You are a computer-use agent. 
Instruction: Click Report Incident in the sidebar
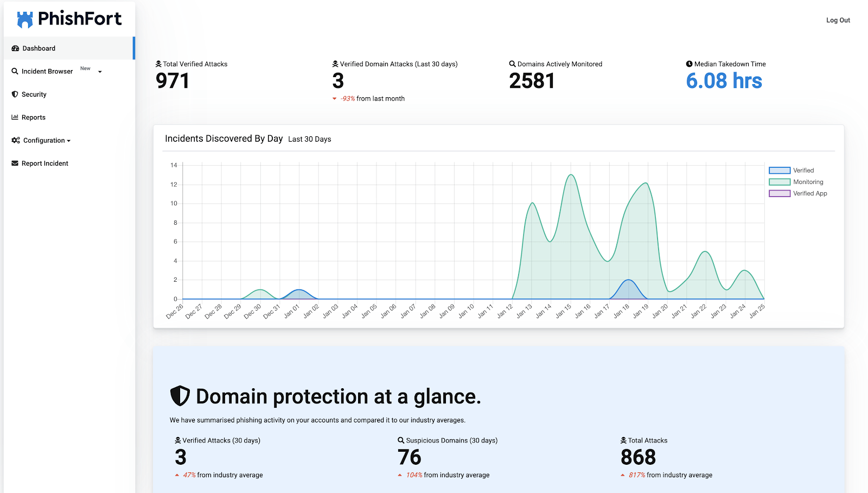pyautogui.click(x=44, y=163)
